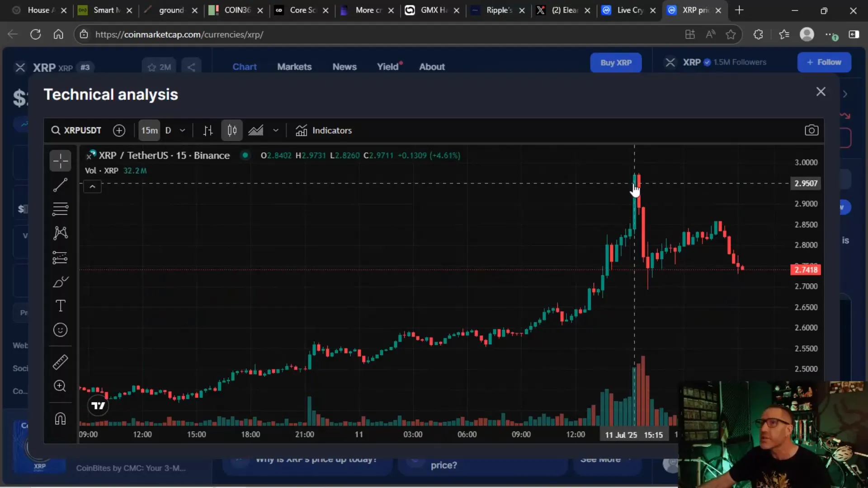The height and width of the screenshot is (488, 868).
Task: Collapse the indicator legend chevron
Action: click(x=92, y=187)
